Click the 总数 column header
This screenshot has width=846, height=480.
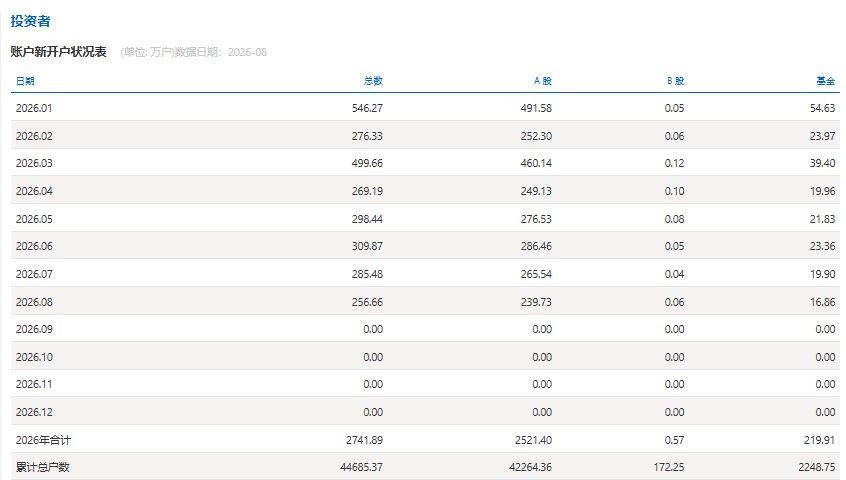(373, 81)
